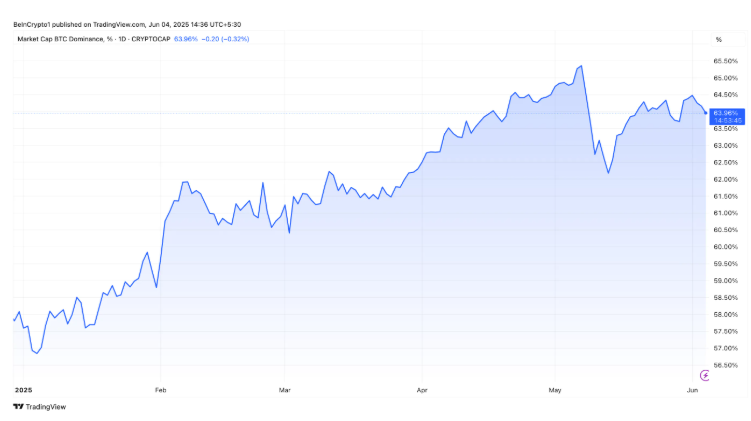This screenshot has width=751, height=421.
Task: Click the Jun label on time axis
Action: (x=693, y=390)
